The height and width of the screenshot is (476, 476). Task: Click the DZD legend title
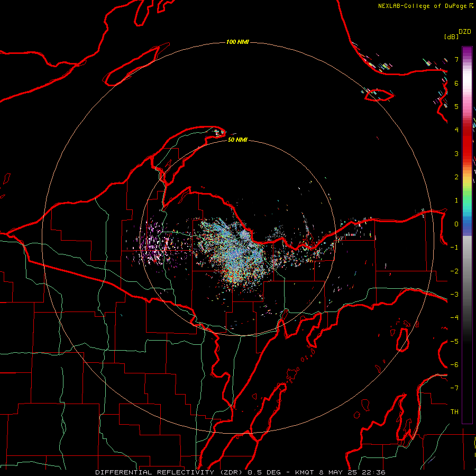coord(465,32)
